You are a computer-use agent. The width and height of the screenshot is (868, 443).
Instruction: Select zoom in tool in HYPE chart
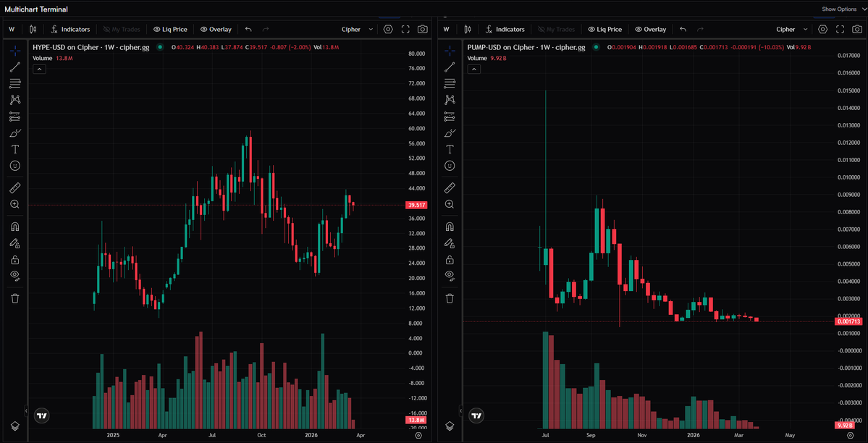click(x=15, y=204)
